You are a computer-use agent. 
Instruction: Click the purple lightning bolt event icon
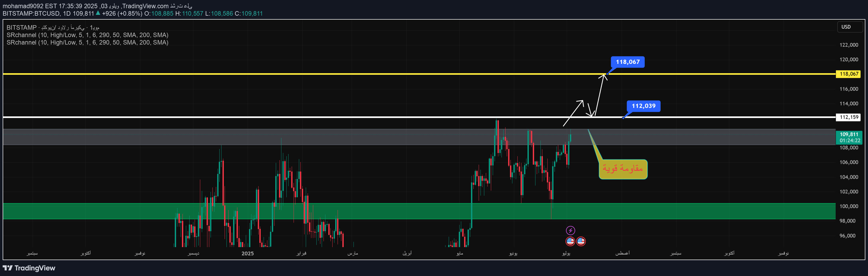coord(570,230)
